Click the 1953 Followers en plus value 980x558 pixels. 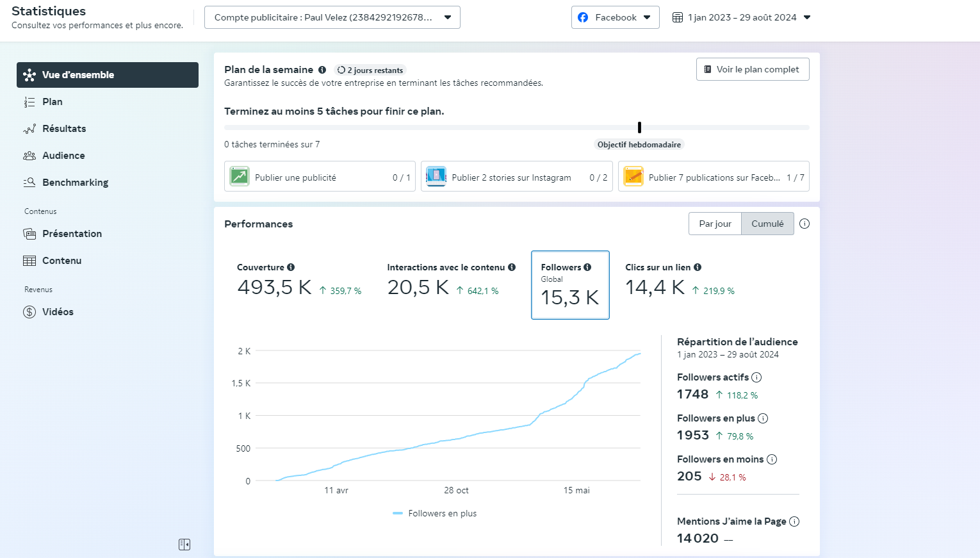(693, 435)
